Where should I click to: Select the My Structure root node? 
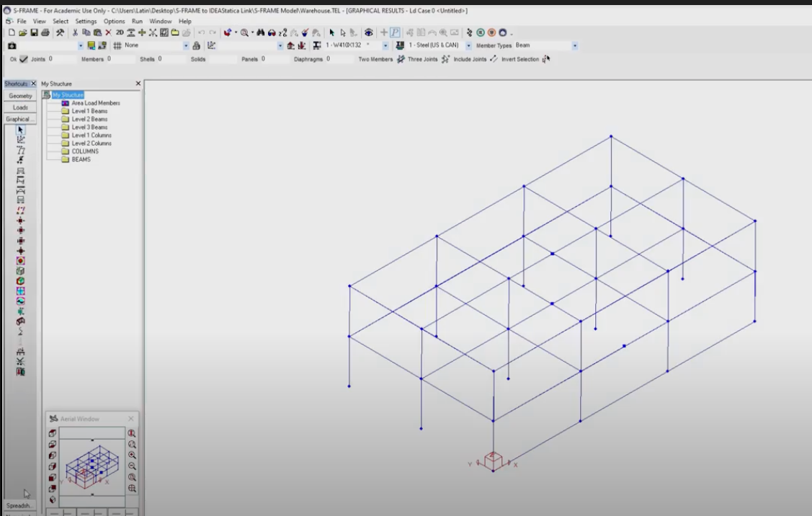click(x=68, y=95)
